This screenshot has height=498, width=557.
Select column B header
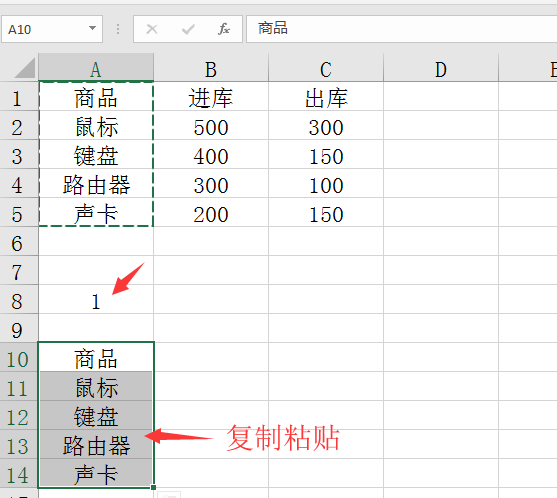(211, 67)
